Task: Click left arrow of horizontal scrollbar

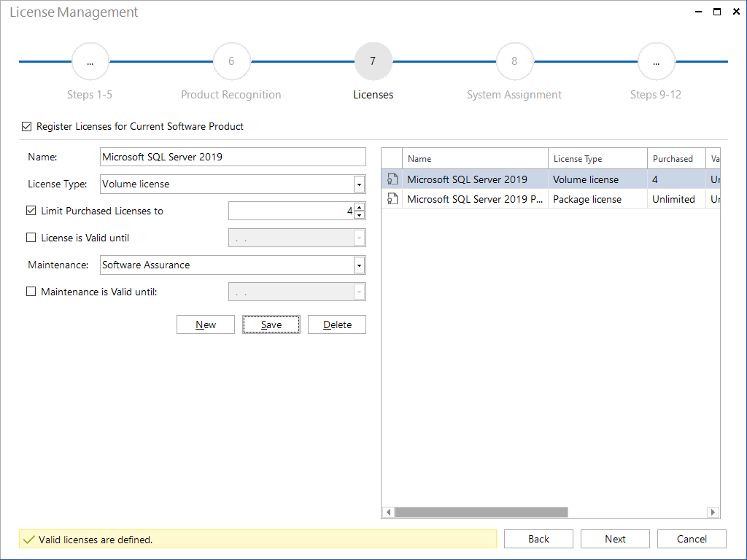Action: click(x=389, y=512)
